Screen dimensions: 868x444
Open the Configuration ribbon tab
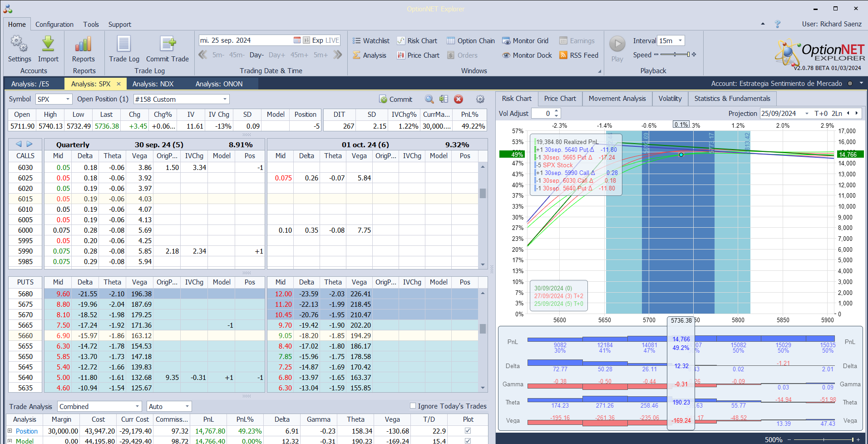click(x=54, y=25)
